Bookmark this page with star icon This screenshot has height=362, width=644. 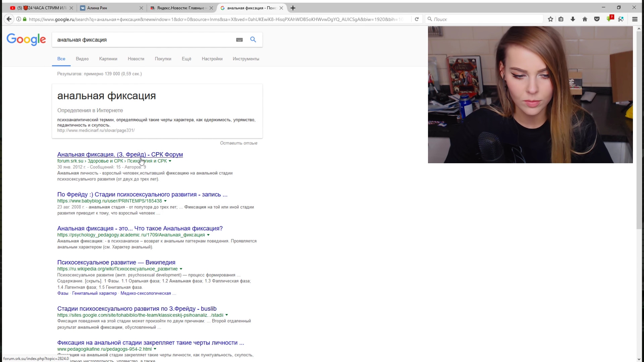tap(550, 19)
